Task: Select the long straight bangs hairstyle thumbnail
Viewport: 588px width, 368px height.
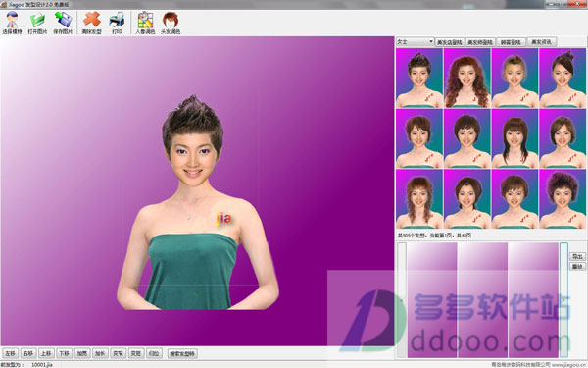Action: 514,138
